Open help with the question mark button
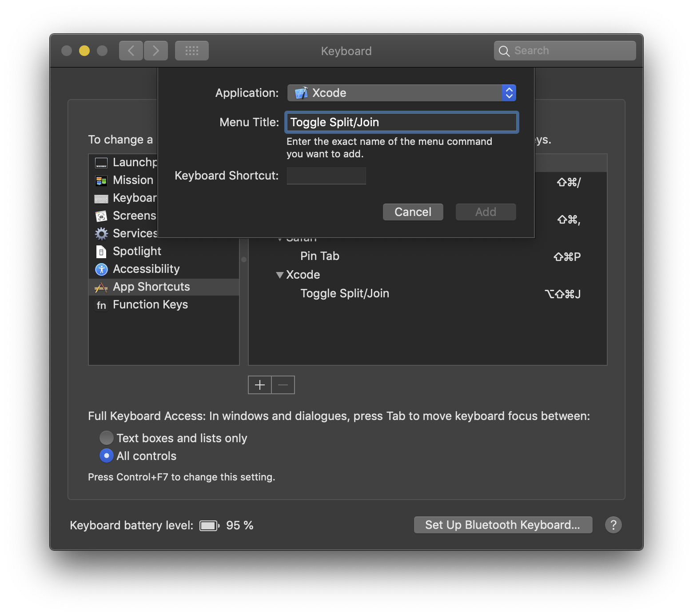Viewport: 693px width, 616px height. click(613, 525)
